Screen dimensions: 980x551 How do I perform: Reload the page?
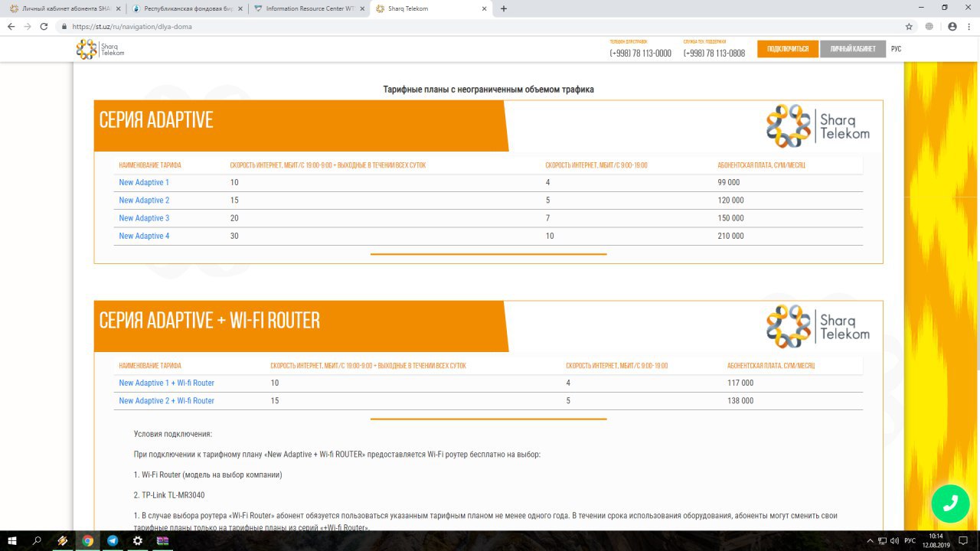[x=44, y=26]
